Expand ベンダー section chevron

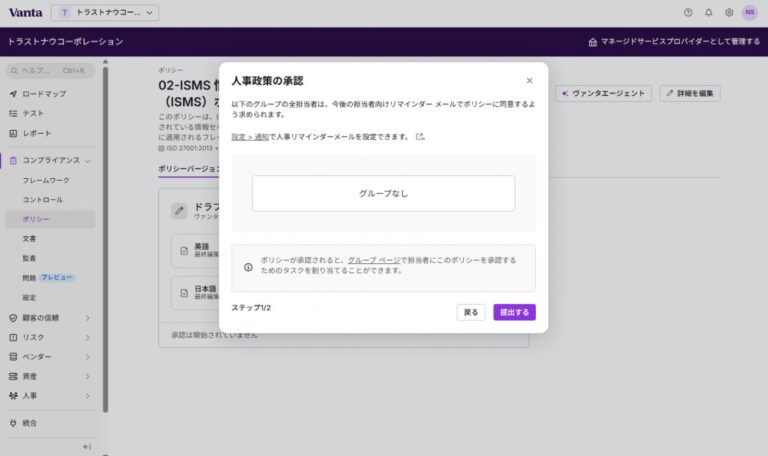click(88, 357)
